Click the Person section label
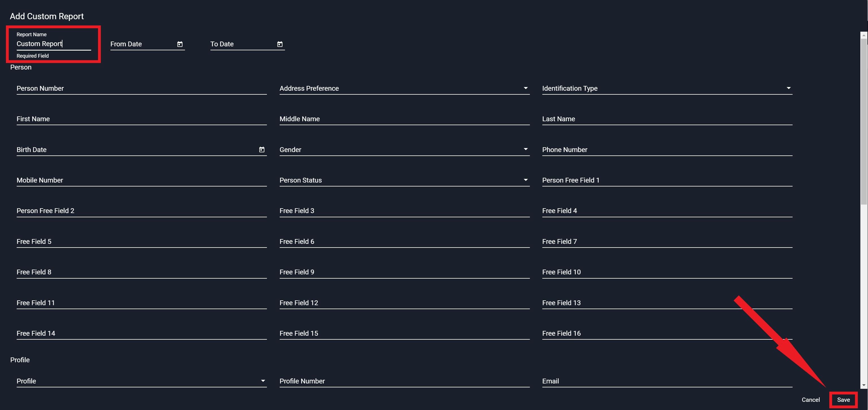 pyautogui.click(x=21, y=68)
